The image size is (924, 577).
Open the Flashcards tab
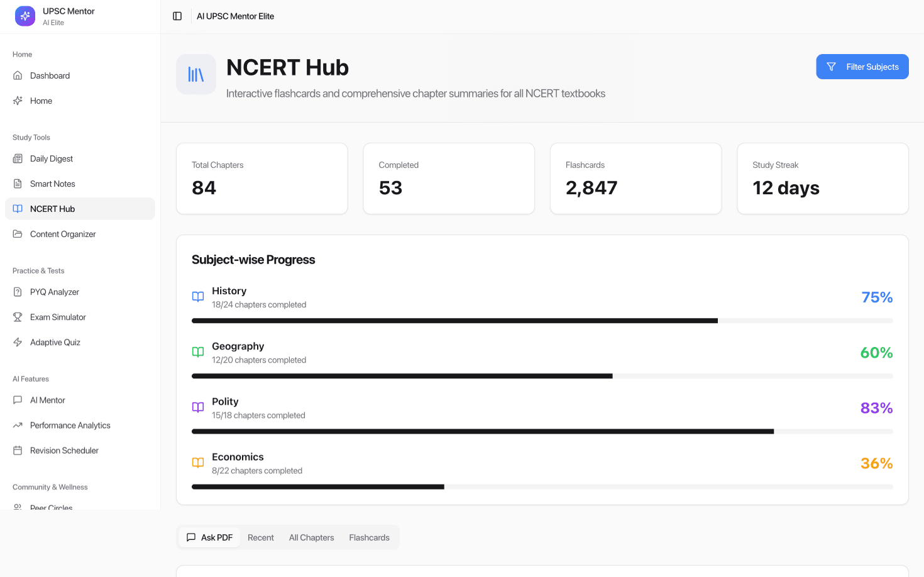click(x=370, y=537)
